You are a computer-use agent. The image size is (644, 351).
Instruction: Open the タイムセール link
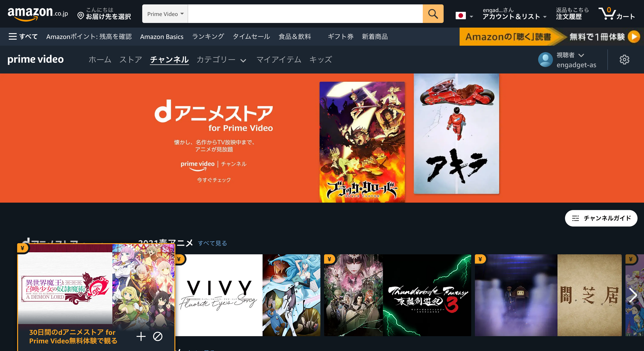click(251, 37)
